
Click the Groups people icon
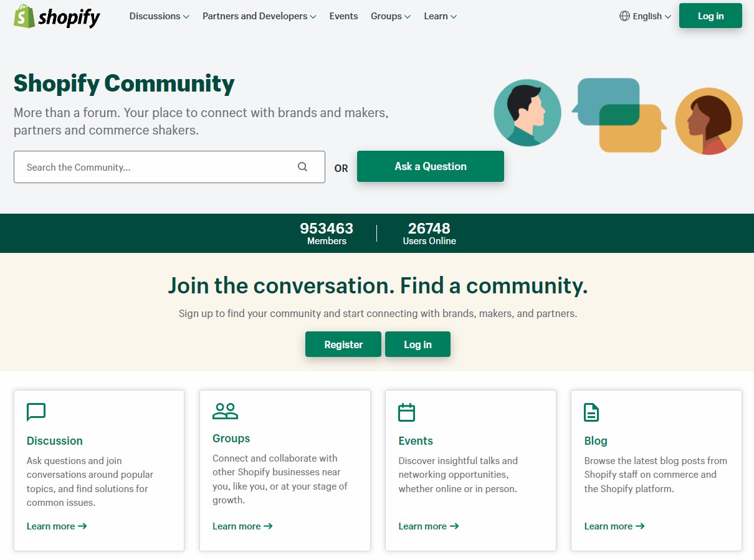225,411
